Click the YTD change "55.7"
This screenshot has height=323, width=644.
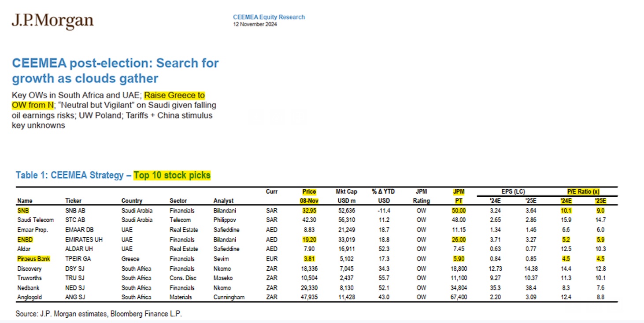(383, 278)
